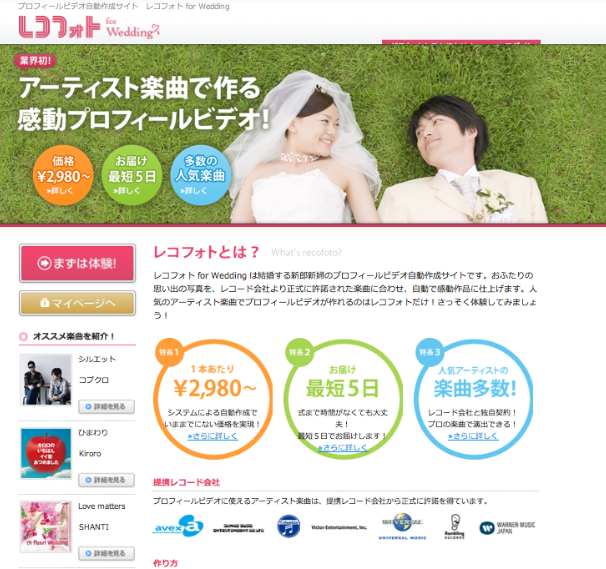Click 詳細を見る for Love matters
This screenshot has width=606, height=569.
tap(106, 554)
